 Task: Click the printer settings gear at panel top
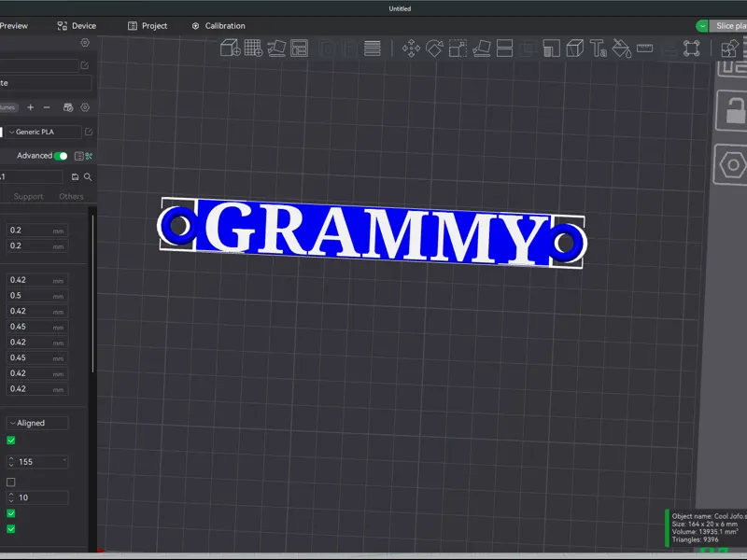pos(85,42)
